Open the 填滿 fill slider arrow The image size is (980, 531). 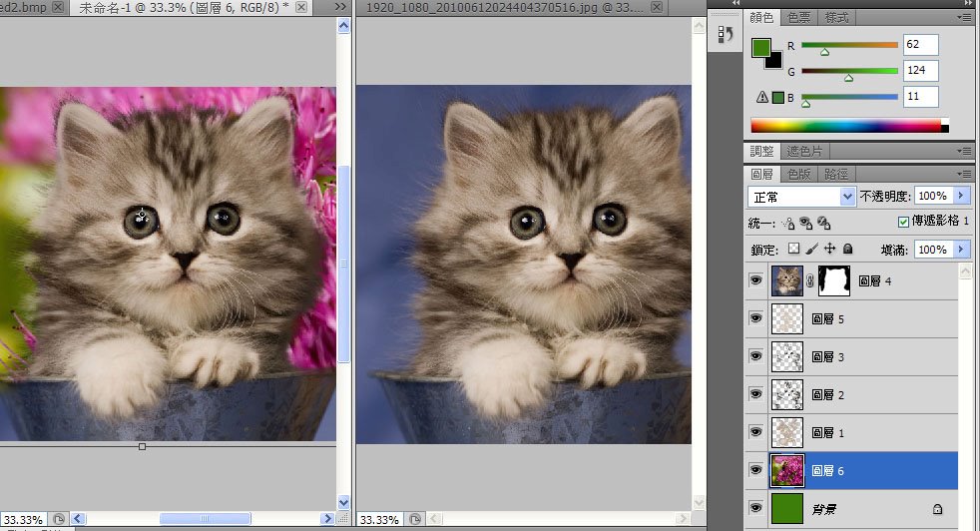tap(962, 249)
